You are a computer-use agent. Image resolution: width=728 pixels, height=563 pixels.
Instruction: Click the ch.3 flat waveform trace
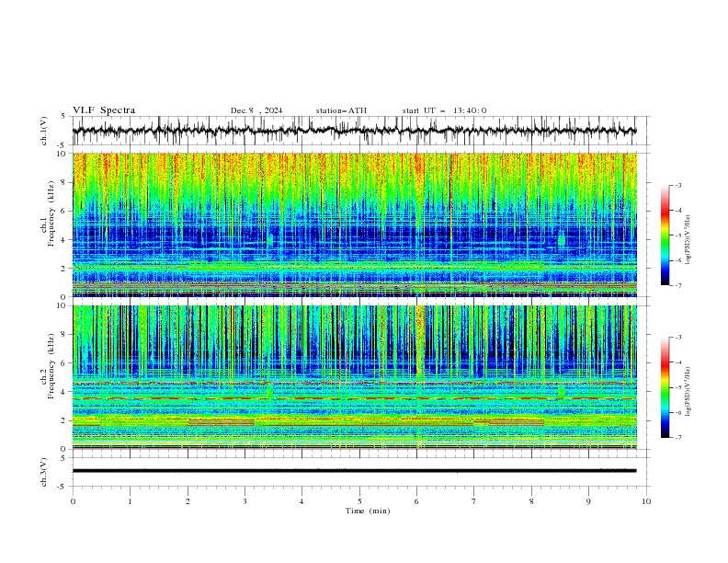(354, 471)
